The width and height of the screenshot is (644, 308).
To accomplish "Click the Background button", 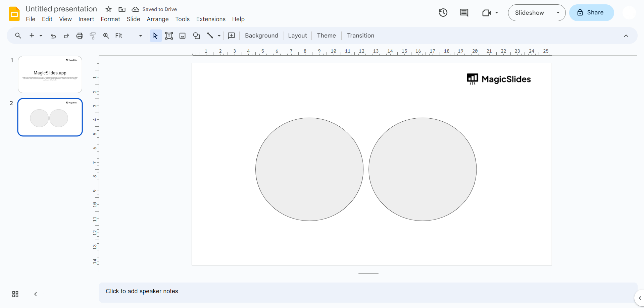I will coord(261,36).
